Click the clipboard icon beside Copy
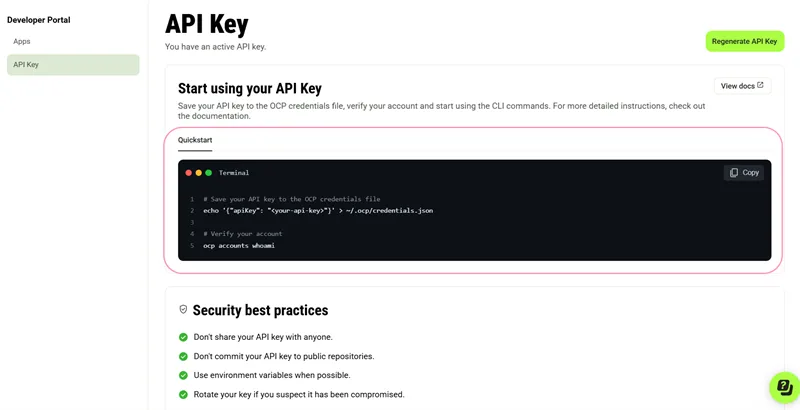Viewport: 800px width, 410px height. click(734, 172)
